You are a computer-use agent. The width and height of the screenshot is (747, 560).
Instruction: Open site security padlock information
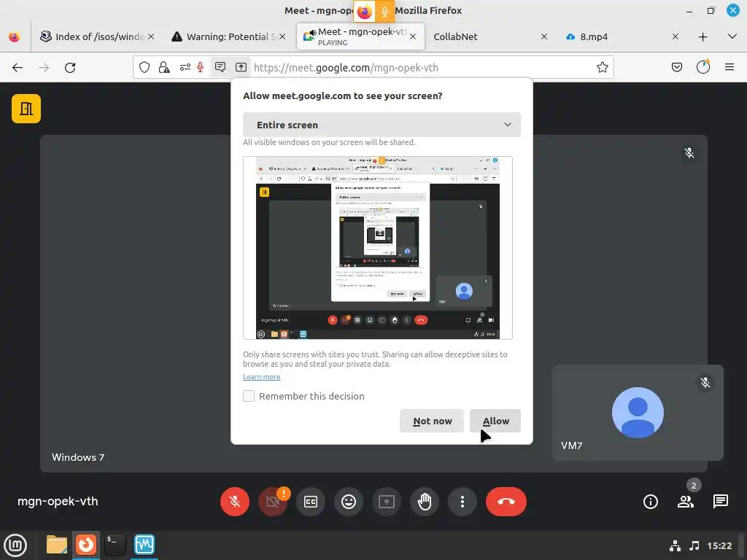tap(164, 68)
